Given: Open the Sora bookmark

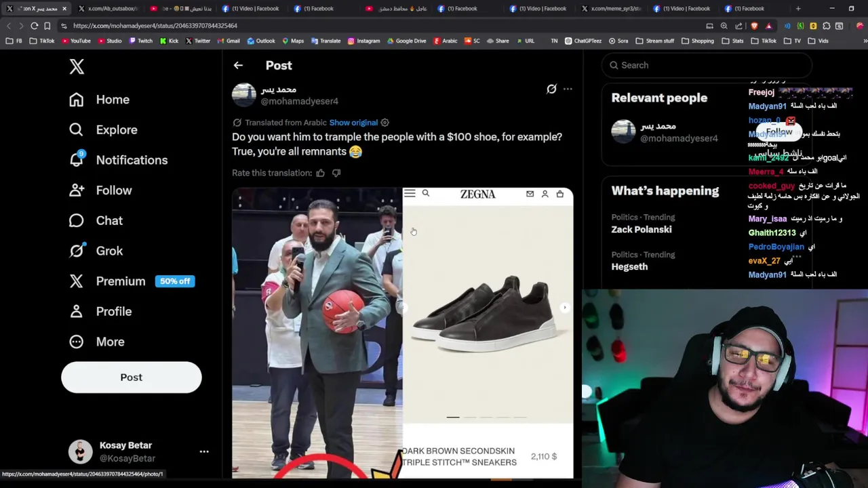Looking at the screenshot, I should pos(618,41).
